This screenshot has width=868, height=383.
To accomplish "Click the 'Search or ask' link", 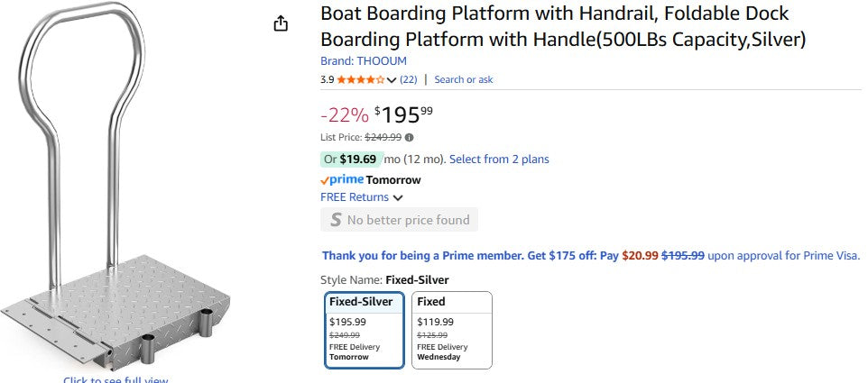I will click(464, 79).
